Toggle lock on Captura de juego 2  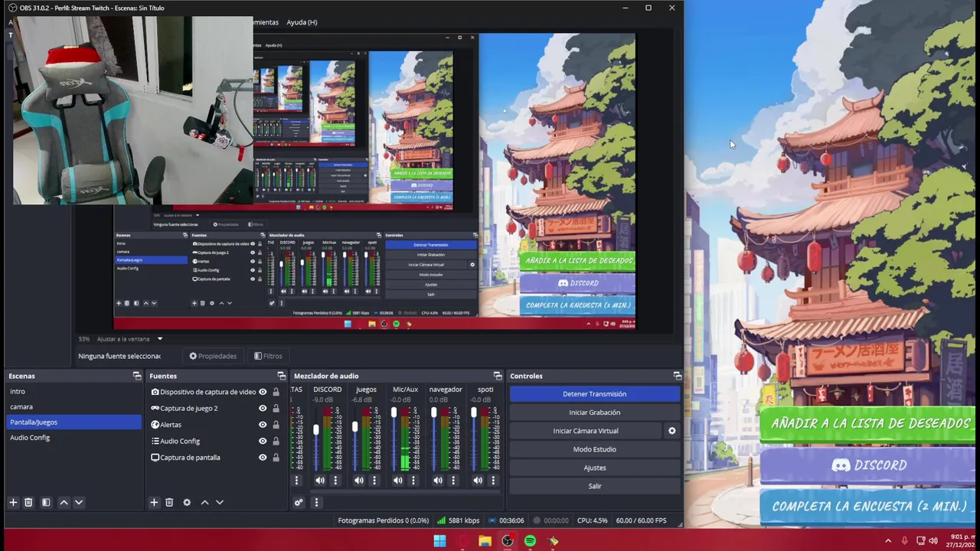coord(276,408)
